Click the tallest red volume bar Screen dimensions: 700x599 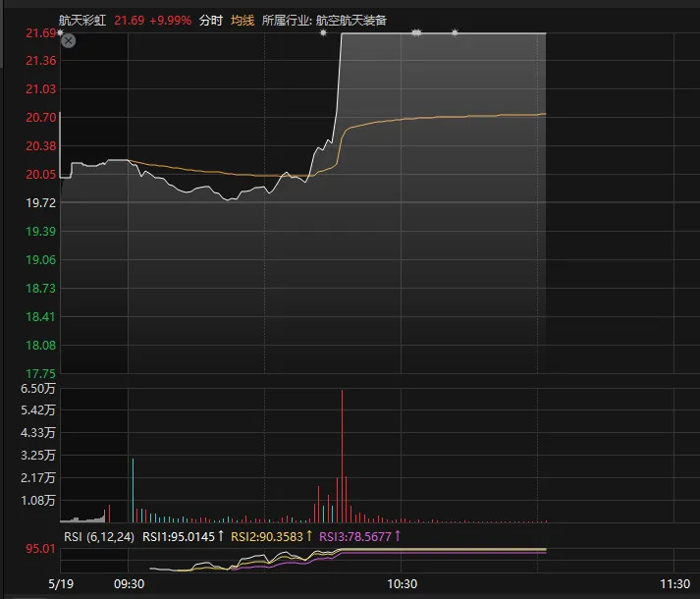[343, 456]
